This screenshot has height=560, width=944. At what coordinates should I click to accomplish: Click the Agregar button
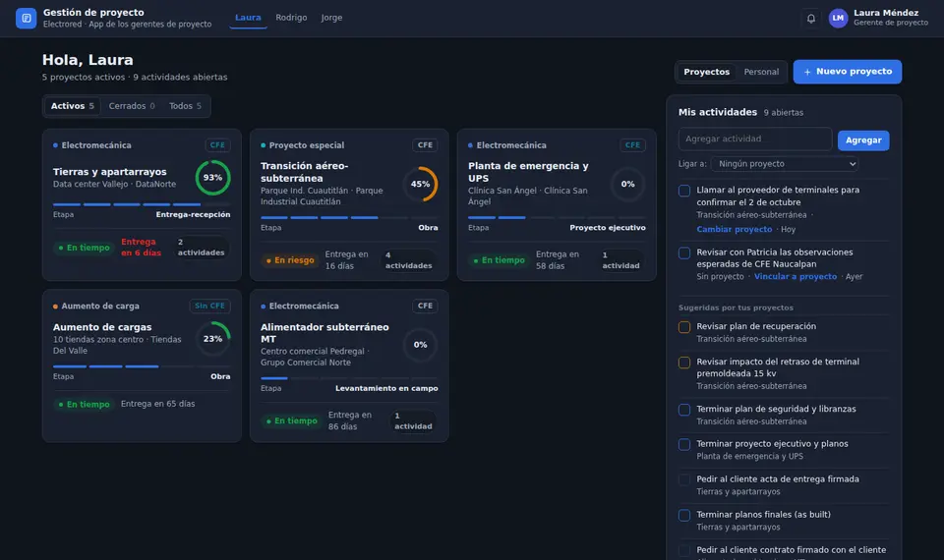point(863,140)
